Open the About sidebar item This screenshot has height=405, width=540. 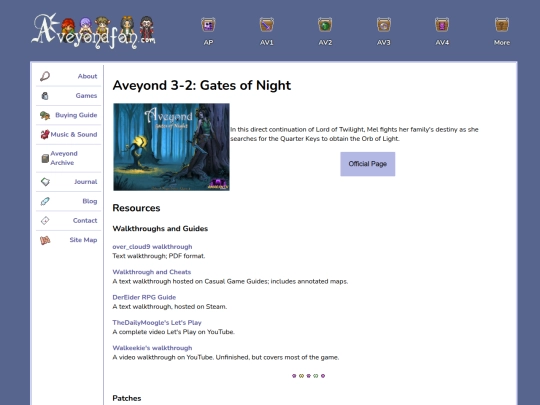tap(69, 76)
